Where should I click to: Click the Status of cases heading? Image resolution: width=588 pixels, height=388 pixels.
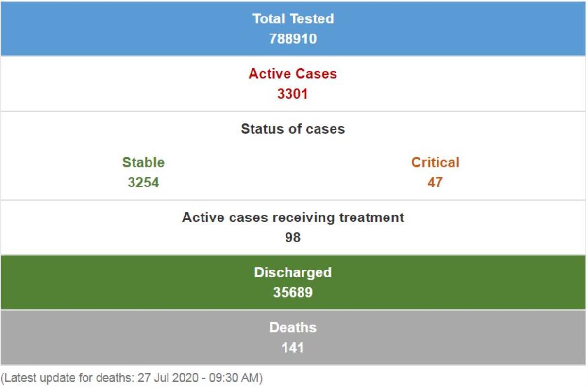click(x=292, y=129)
